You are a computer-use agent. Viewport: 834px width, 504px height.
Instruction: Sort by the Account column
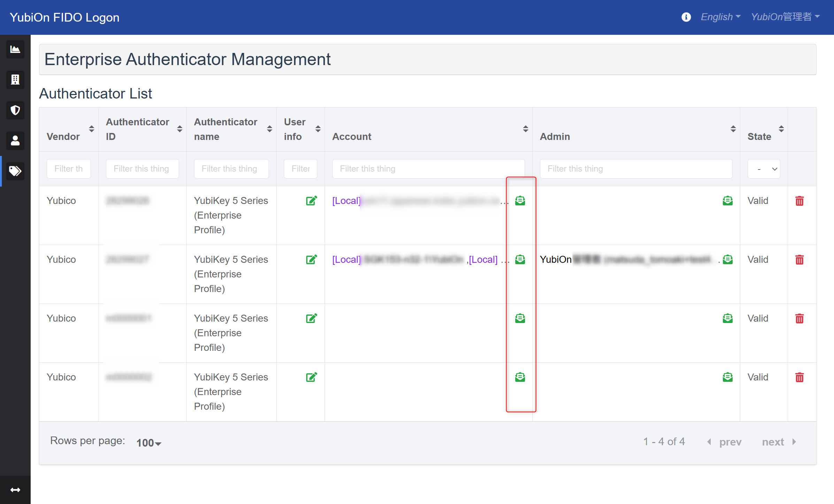click(526, 129)
